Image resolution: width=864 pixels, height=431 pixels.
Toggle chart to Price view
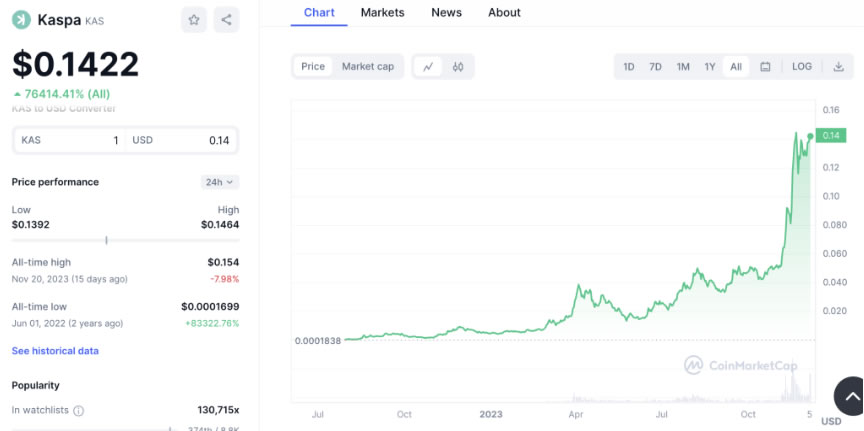click(x=313, y=67)
